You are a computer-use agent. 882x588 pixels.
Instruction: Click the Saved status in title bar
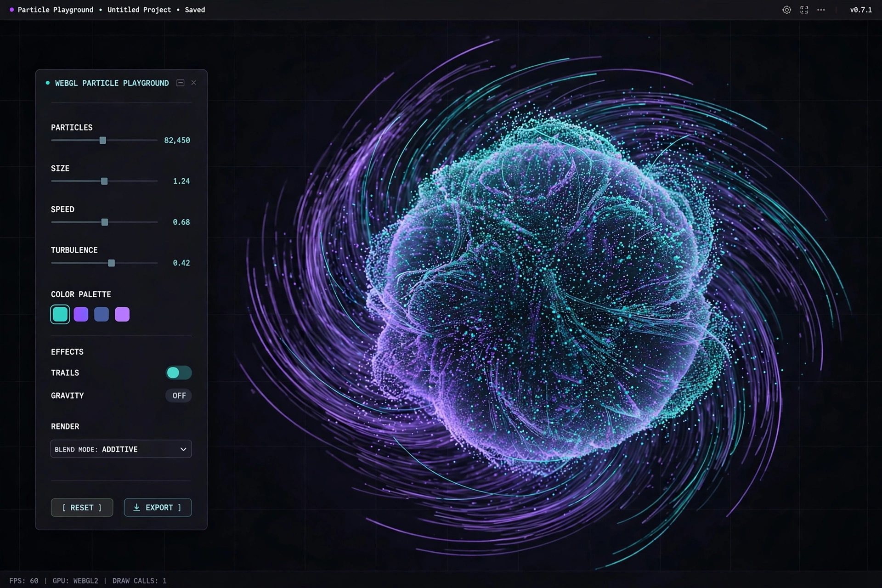tap(195, 10)
